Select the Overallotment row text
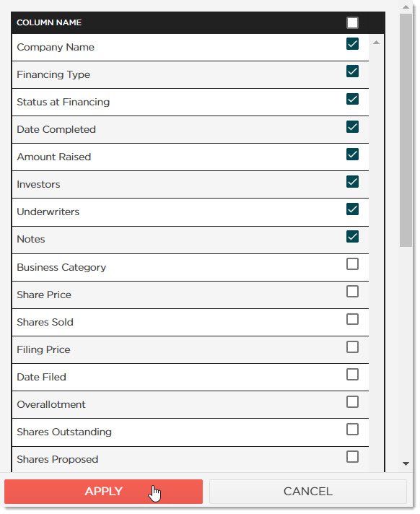Image resolution: width=420 pixels, height=514 pixels. tap(51, 404)
